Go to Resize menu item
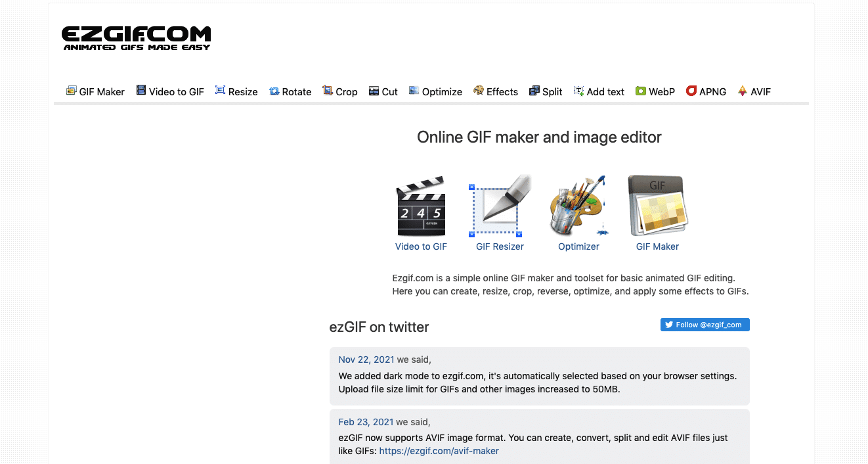Image resolution: width=868 pixels, height=464 pixels. 236,91
